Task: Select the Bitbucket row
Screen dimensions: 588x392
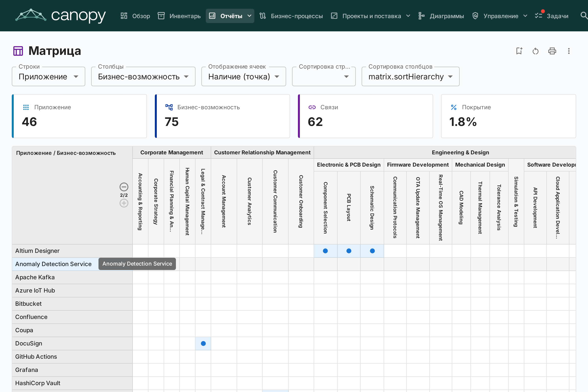Action: (72, 304)
